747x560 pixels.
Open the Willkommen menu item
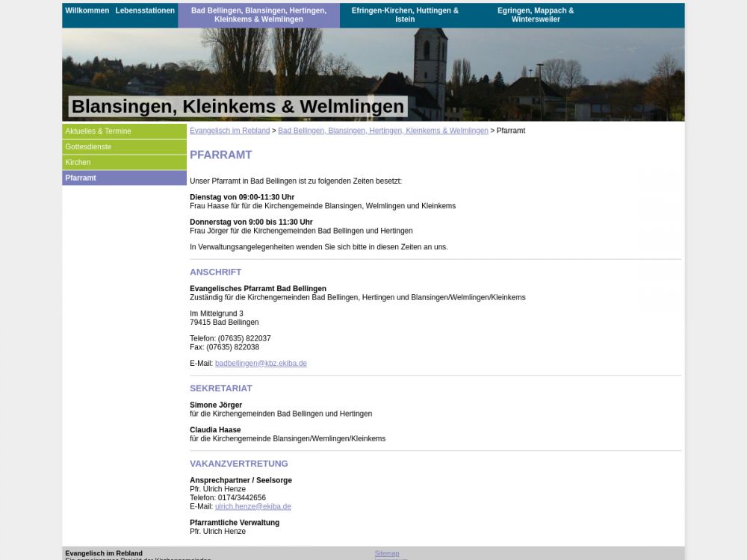tap(87, 10)
